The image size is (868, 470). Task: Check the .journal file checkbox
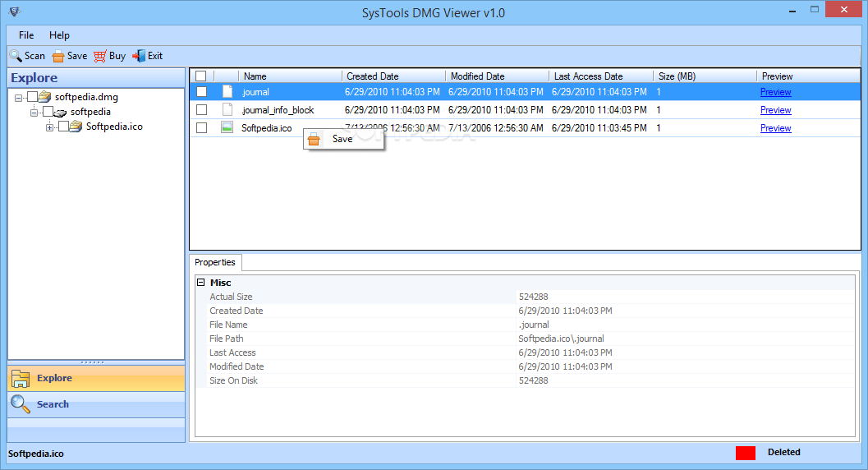pos(201,92)
